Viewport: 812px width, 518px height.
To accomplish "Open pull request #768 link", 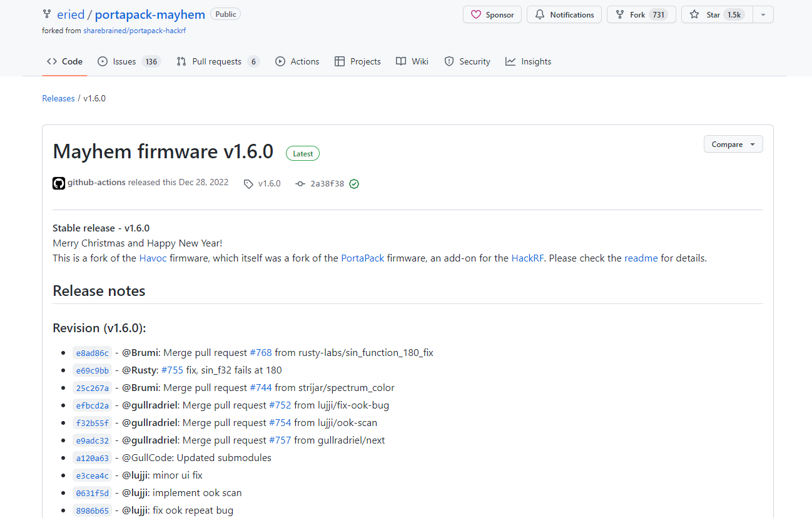I will pyautogui.click(x=261, y=352).
